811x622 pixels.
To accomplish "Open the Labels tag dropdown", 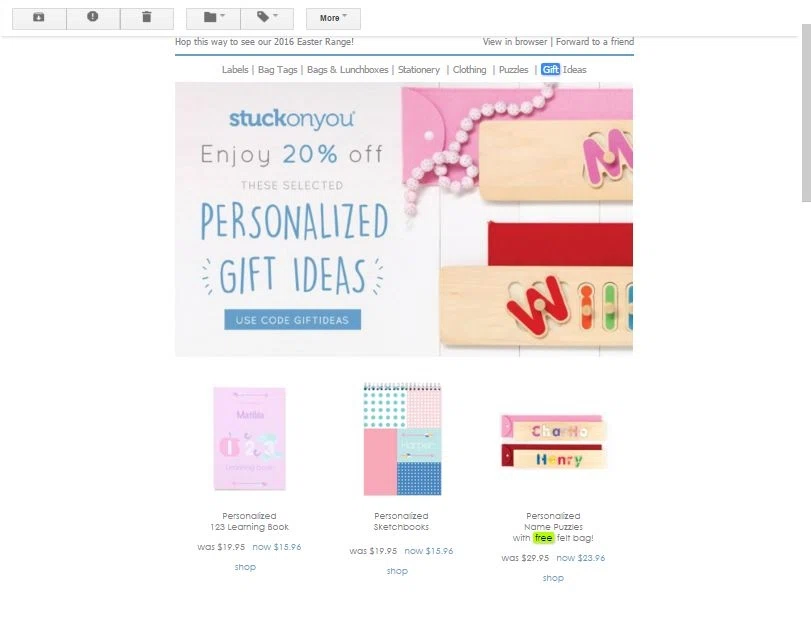I will pyautogui.click(x=267, y=18).
